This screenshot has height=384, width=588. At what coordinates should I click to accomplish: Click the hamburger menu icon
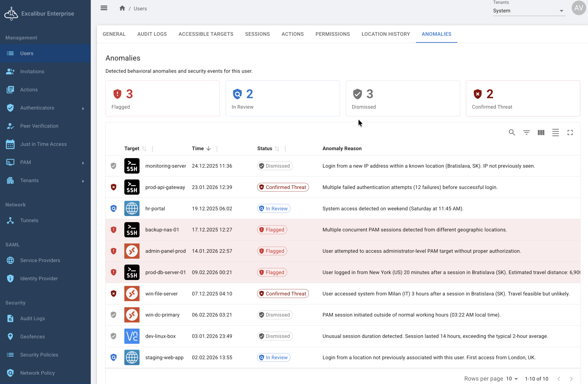click(x=104, y=8)
